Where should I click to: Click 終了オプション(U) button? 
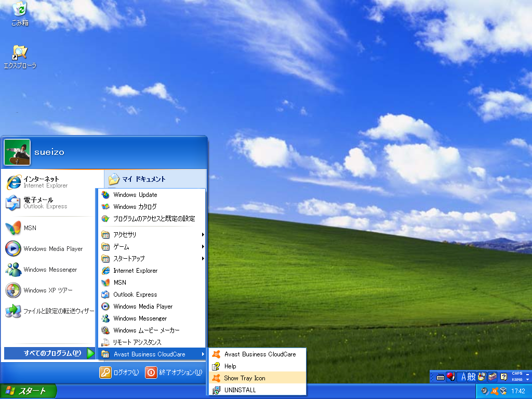[174, 373]
